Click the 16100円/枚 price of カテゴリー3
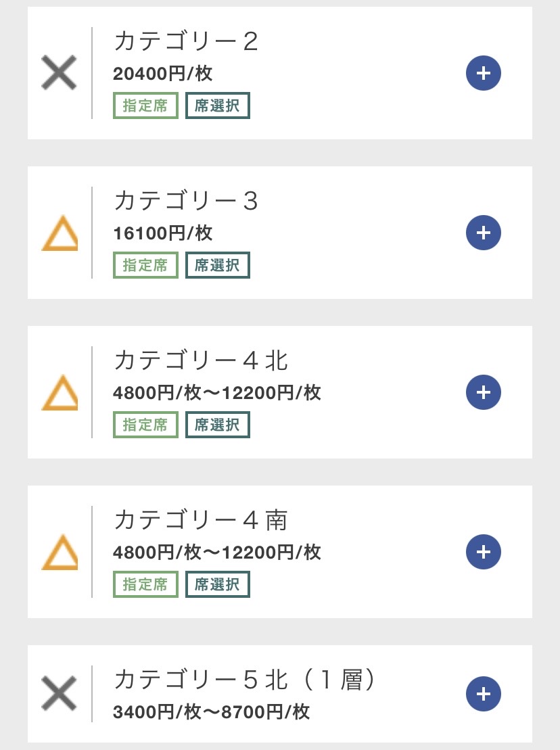This screenshot has height=750, width=560. click(x=163, y=234)
